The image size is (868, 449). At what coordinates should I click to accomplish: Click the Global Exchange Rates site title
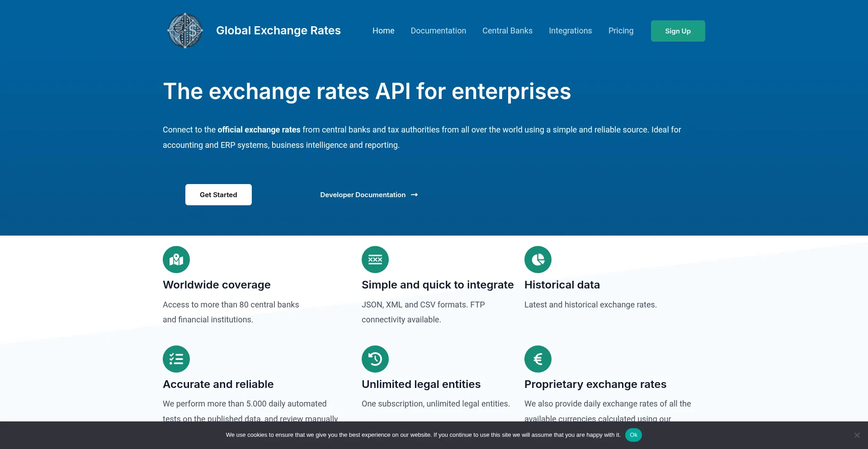click(x=278, y=30)
